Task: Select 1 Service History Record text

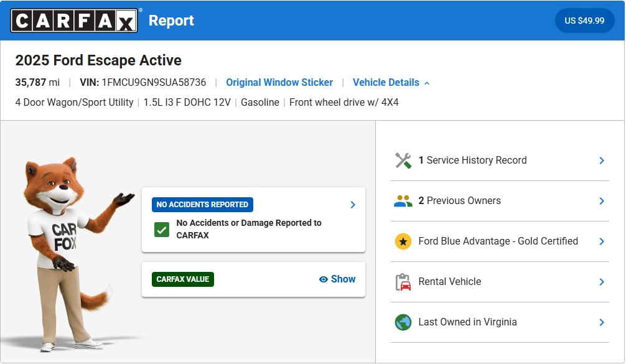Action: 473,161
